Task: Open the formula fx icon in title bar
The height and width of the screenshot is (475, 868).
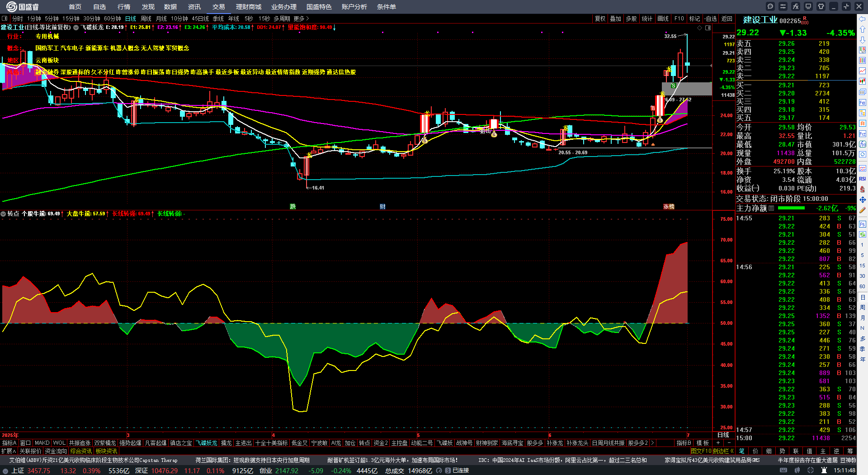Action: [x=796, y=6]
